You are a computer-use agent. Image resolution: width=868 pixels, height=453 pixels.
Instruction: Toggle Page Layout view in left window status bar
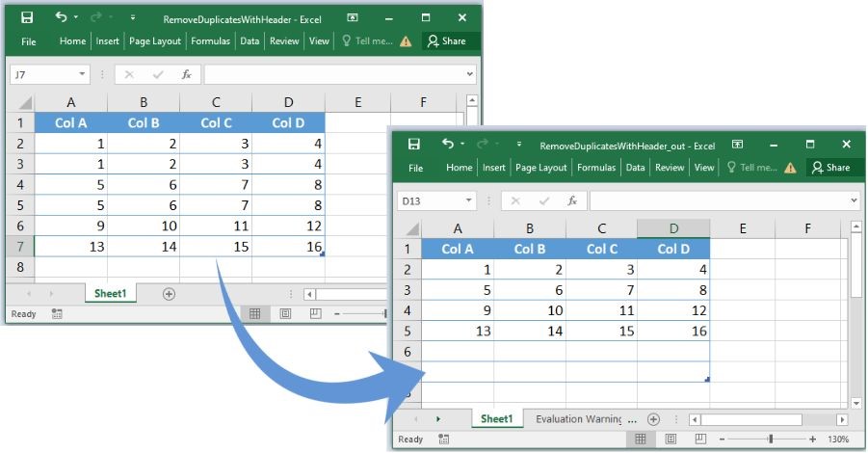(285, 314)
